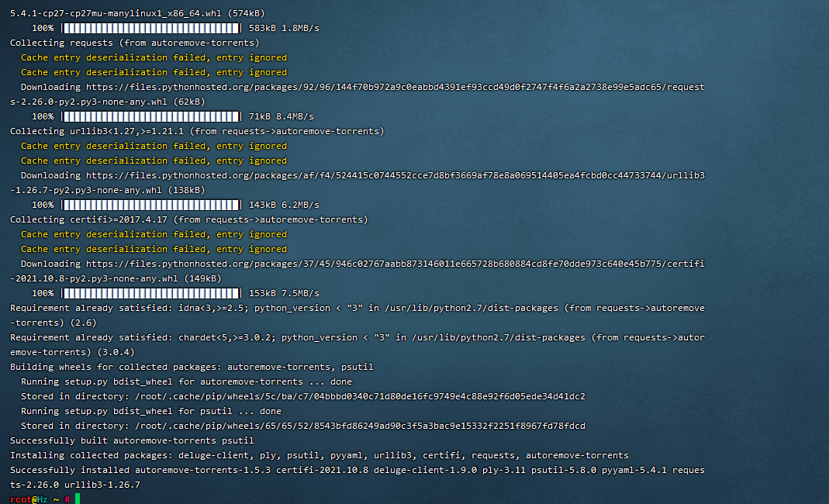Click the '5.4.1-cp27-cp27mu-manylinux1_x86_64.whl (574kB)' line
This screenshot has height=504, width=829.
tap(137, 13)
